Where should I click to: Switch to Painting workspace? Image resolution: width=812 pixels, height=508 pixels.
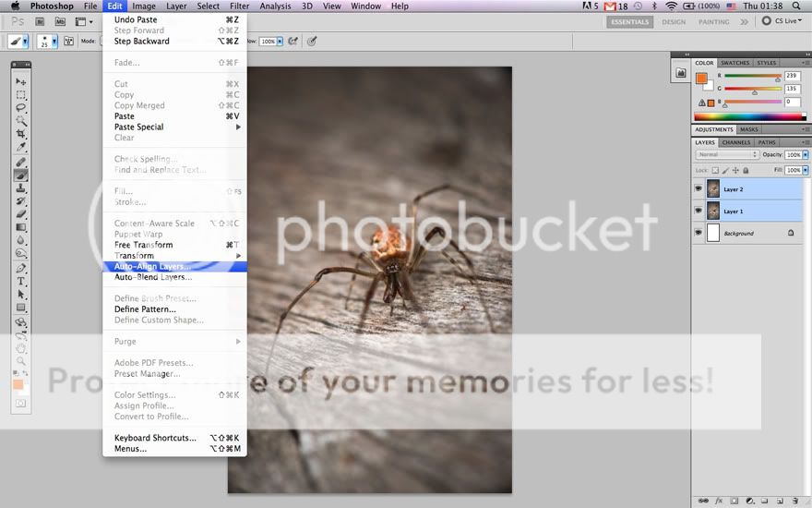coord(713,22)
